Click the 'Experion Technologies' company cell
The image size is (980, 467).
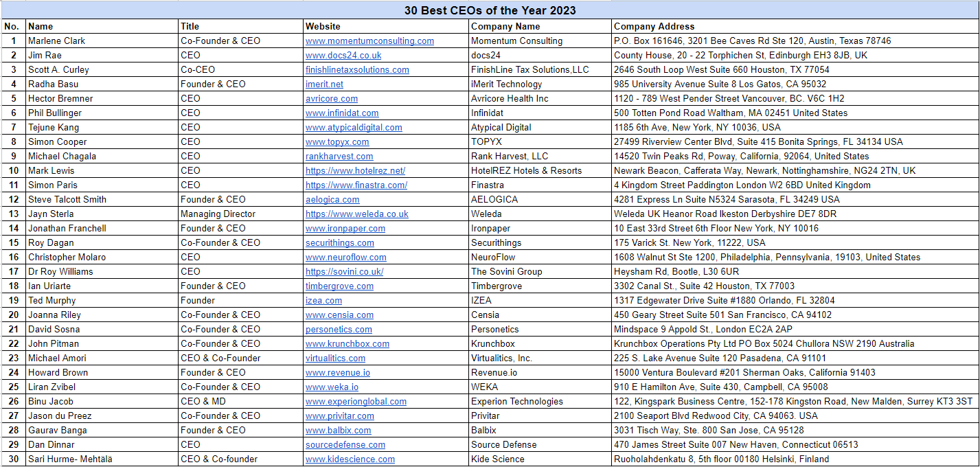coord(540,401)
